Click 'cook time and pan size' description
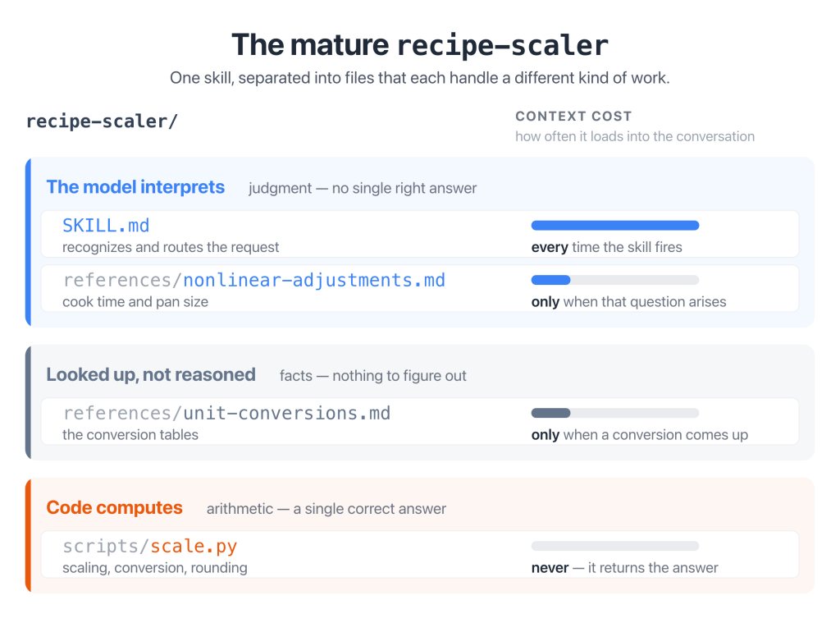The width and height of the screenshot is (840, 623). coord(135,302)
